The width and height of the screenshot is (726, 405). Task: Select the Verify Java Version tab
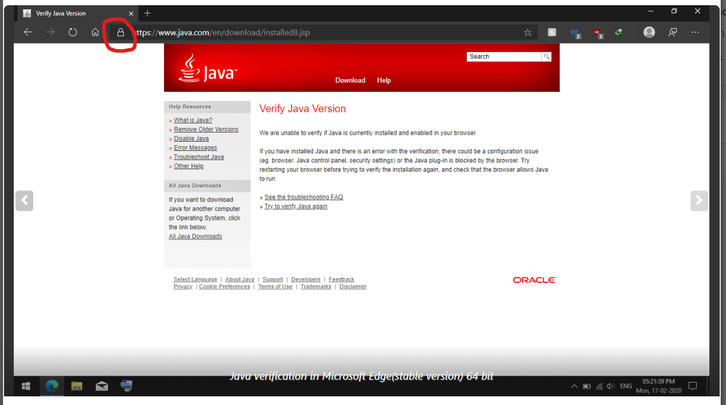[77, 13]
